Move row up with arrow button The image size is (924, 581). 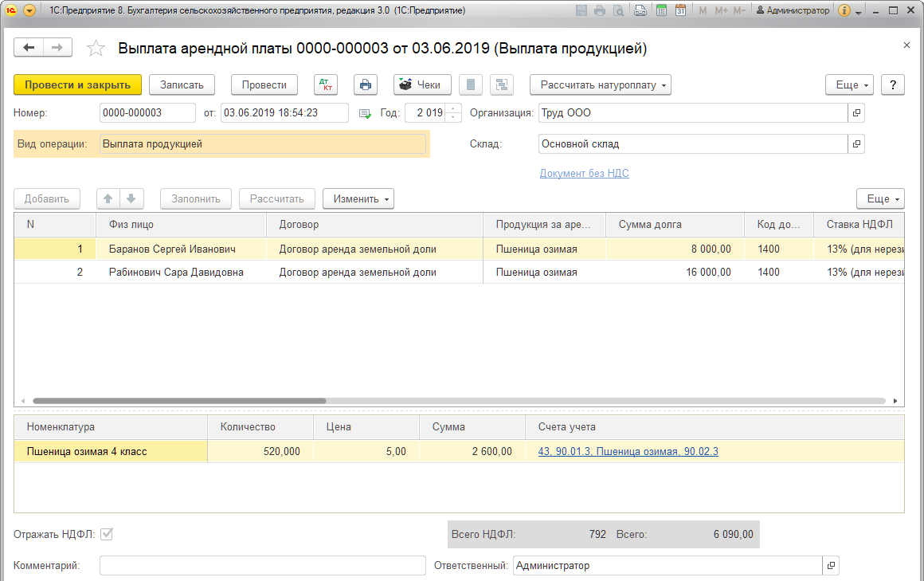pos(108,198)
